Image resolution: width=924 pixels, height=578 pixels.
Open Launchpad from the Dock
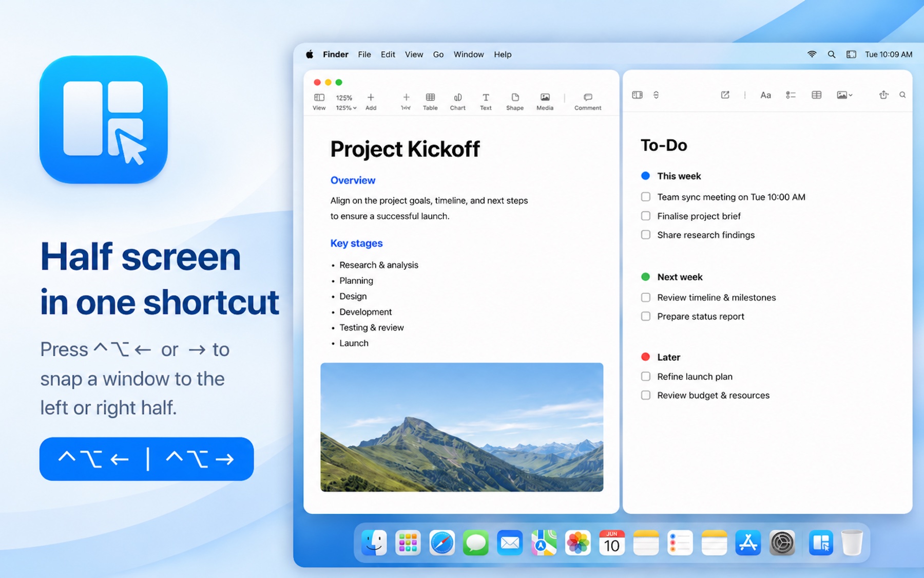point(408,543)
